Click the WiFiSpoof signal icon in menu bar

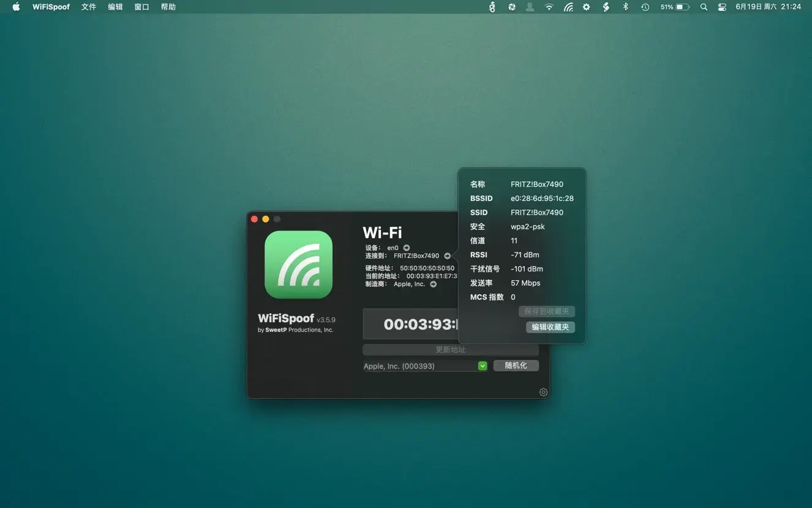coord(568,7)
